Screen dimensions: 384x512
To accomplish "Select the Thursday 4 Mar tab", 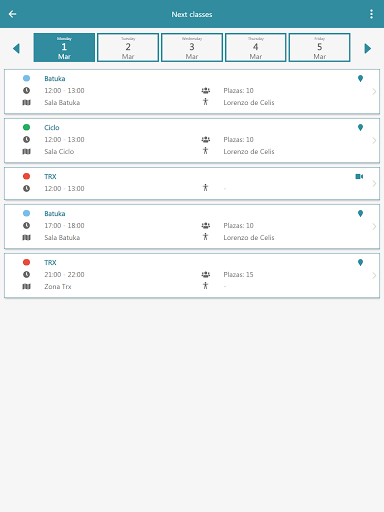I will (256, 47).
